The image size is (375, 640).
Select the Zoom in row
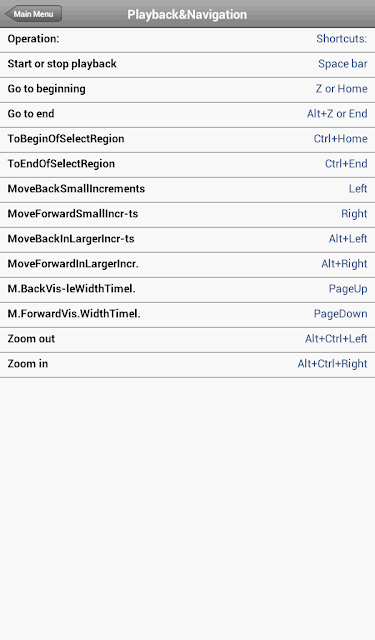coord(187,365)
